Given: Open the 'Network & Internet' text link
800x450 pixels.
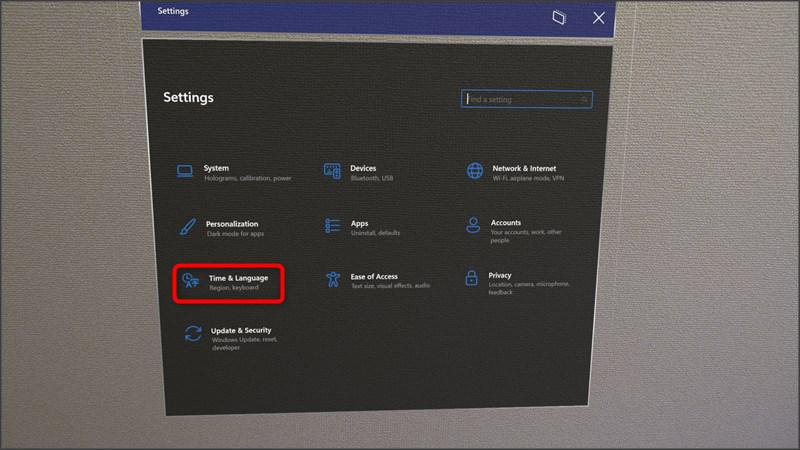Looking at the screenshot, I should coord(524,168).
